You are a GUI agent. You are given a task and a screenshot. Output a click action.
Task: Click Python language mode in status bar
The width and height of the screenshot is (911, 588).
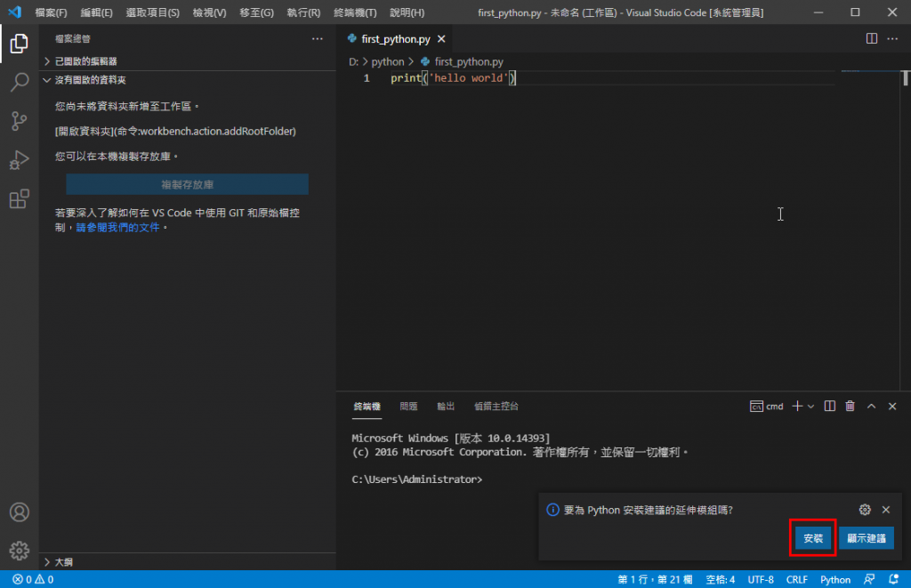pos(834,579)
